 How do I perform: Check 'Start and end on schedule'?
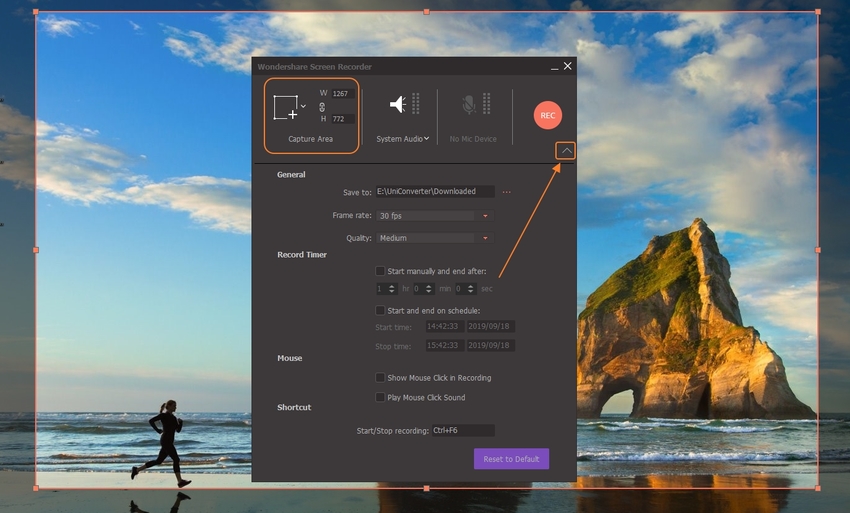click(380, 311)
